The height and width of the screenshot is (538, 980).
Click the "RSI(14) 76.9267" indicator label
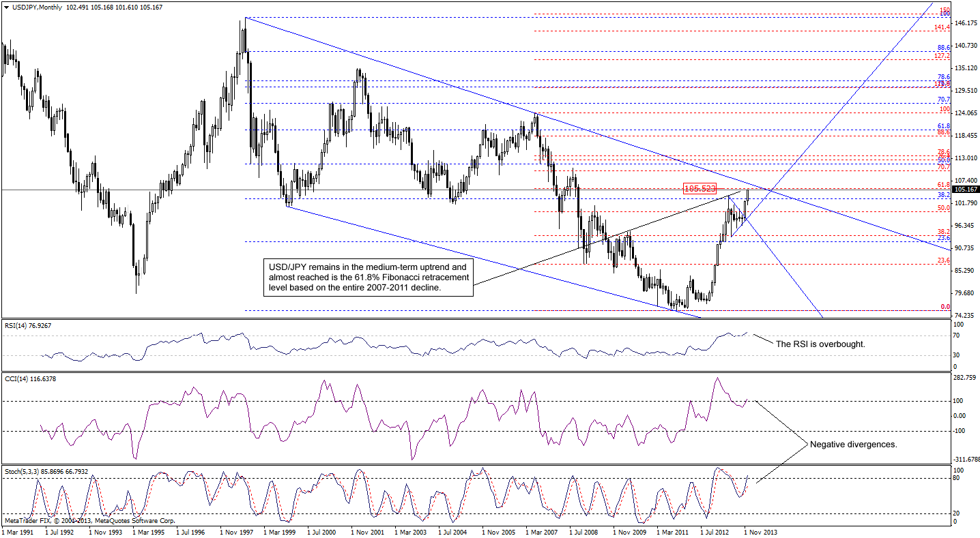pyautogui.click(x=27, y=326)
